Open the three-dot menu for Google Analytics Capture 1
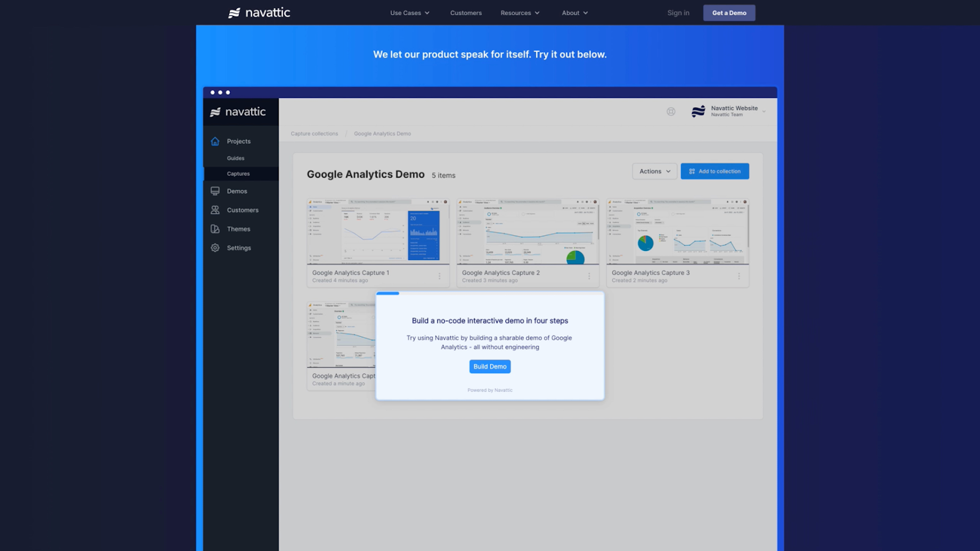This screenshot has height=551, width=980. (x=440, y=276)
